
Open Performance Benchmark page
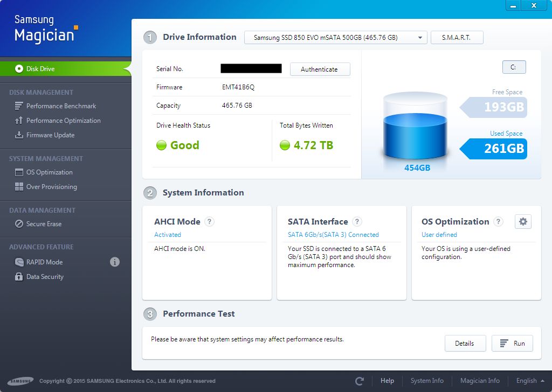click(61, 106)
